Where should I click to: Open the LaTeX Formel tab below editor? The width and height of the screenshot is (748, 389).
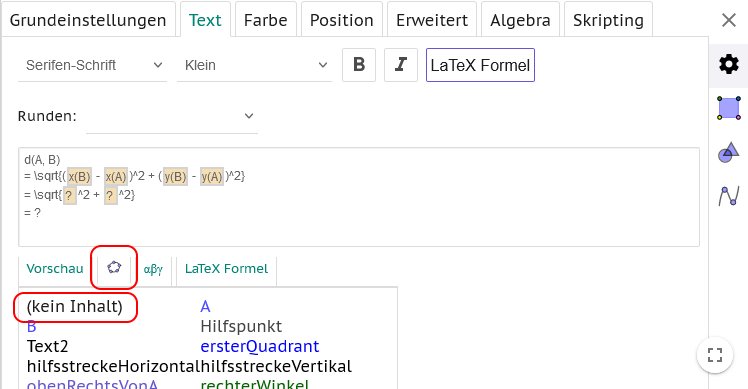(x=227, y=269)
